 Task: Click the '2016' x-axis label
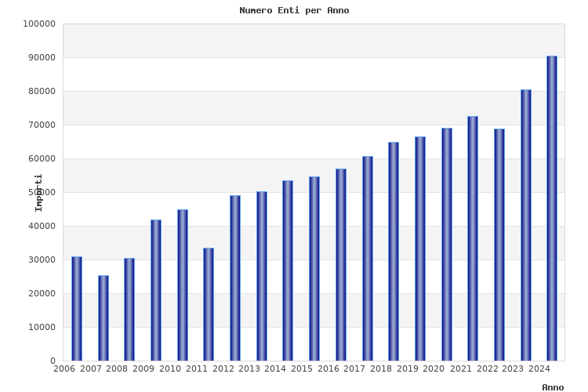tap(328, 368)
